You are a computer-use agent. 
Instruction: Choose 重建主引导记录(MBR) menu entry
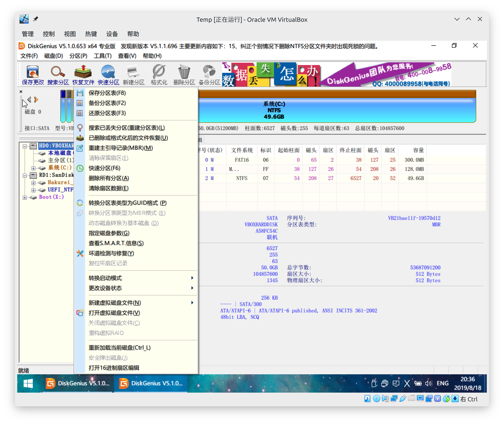(136, 148)
